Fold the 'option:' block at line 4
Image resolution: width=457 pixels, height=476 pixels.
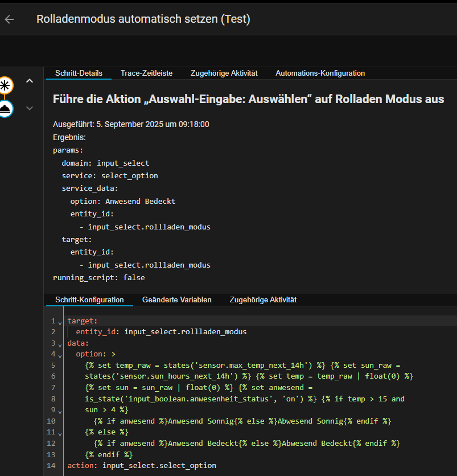[60, 355]
